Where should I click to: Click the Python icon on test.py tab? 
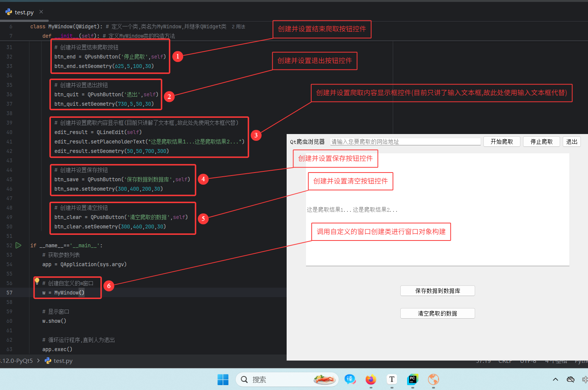(x=9, y=12)
